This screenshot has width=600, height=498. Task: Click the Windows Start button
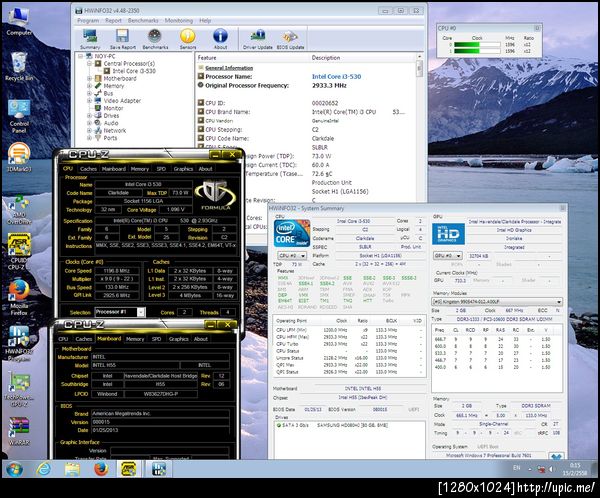click(15, 469)
